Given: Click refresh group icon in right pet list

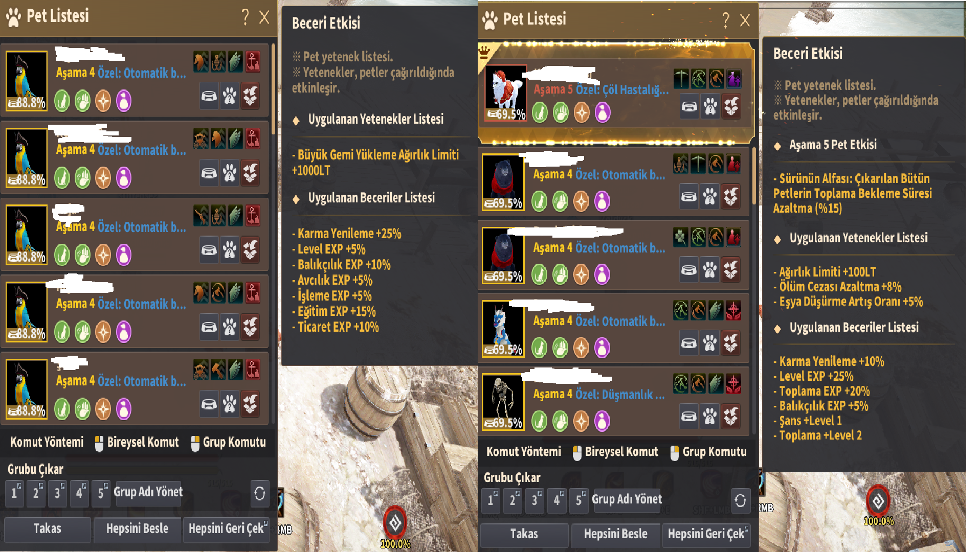Looking at the screenshot, I should tap(740, 500).
